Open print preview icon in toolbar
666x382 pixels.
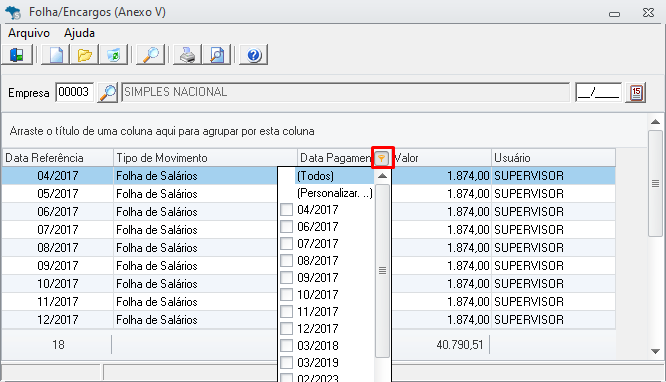click(x=217, y=55)
